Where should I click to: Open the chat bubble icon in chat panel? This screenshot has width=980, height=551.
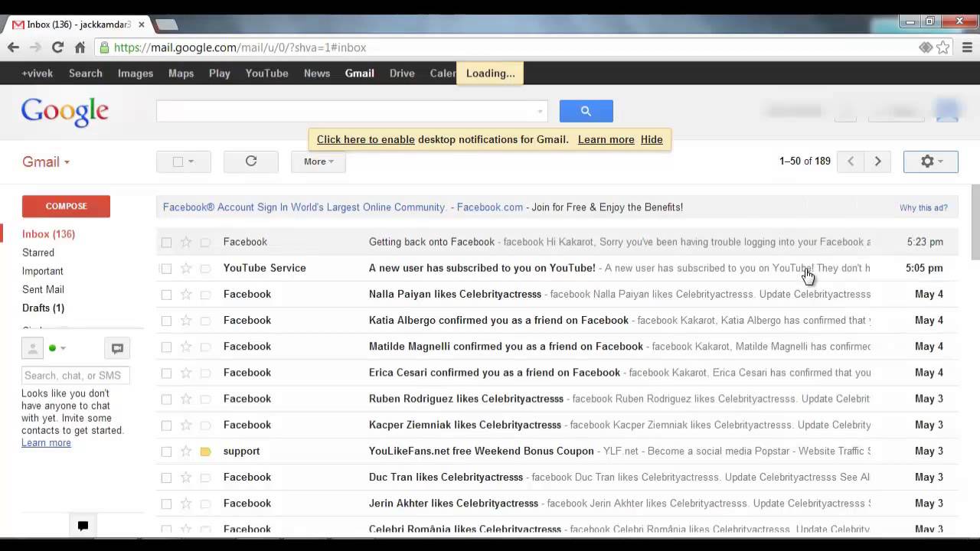point(117,348)
